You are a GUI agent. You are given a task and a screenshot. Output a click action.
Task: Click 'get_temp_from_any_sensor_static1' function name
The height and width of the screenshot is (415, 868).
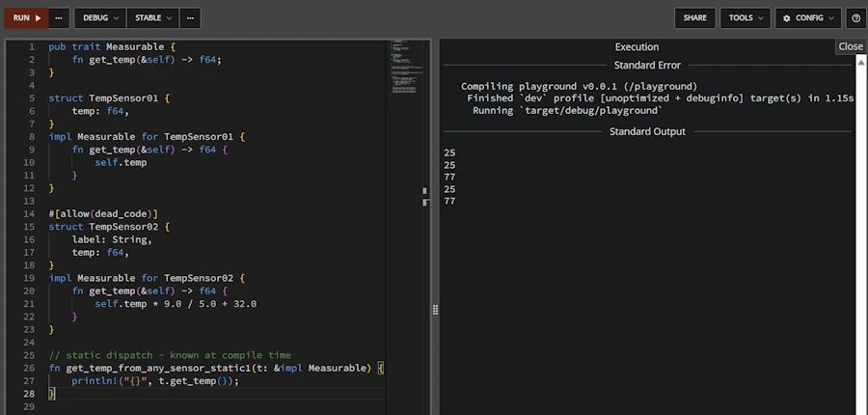pyautogui.click(x=158, y=369)
